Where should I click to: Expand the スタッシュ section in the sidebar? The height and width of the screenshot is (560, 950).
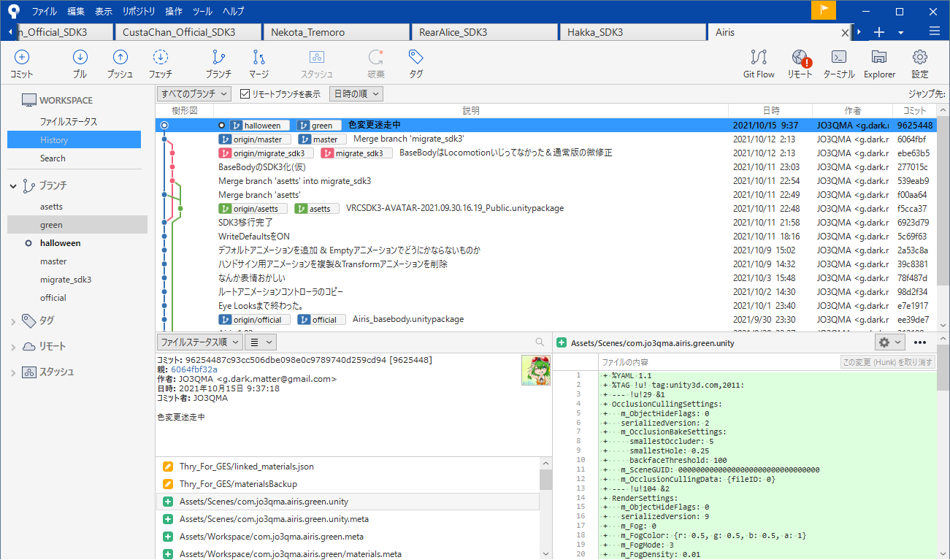pyautogui.click(x=14, y=372)
